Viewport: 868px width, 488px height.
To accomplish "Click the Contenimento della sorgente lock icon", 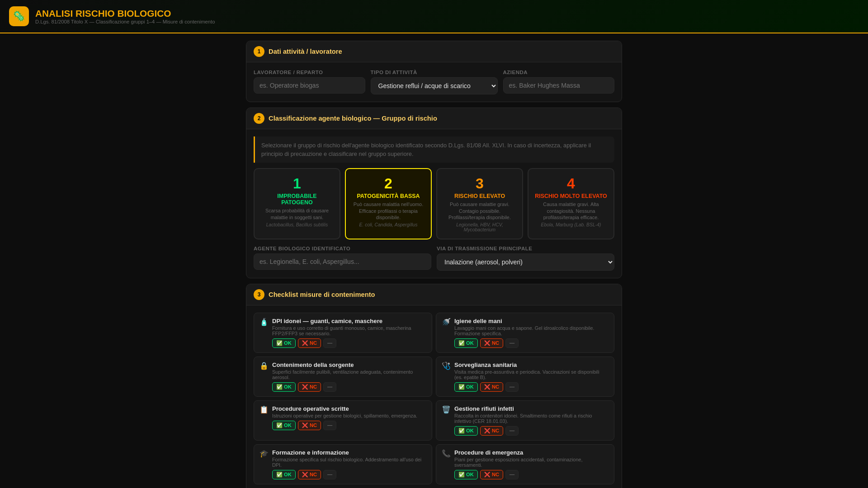I will tap(264, 366).
